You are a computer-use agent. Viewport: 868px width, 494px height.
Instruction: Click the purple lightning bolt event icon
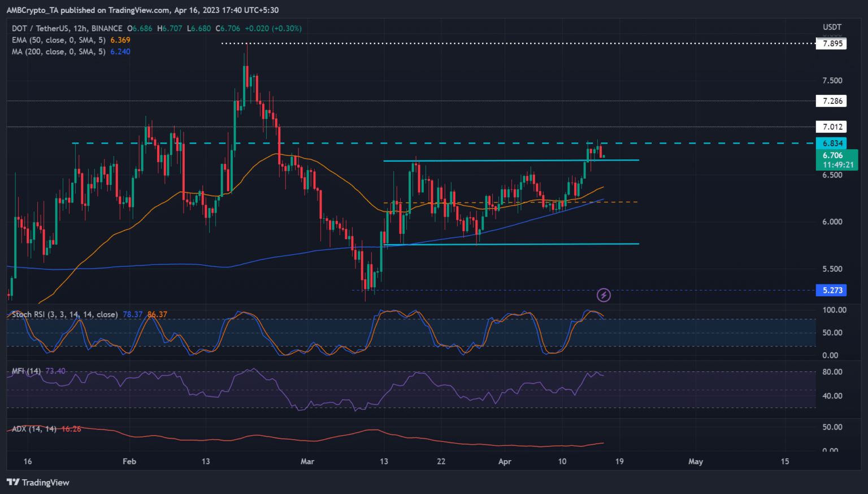(604, 295)
